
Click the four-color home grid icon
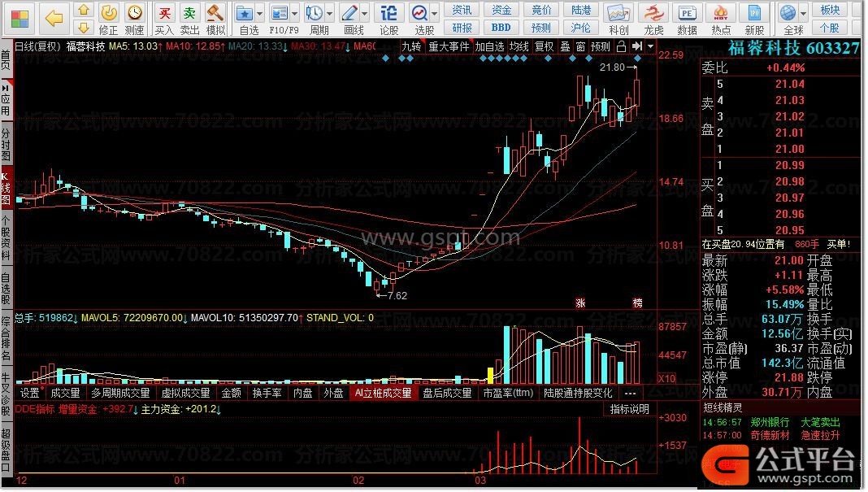[x=20, y=19]
